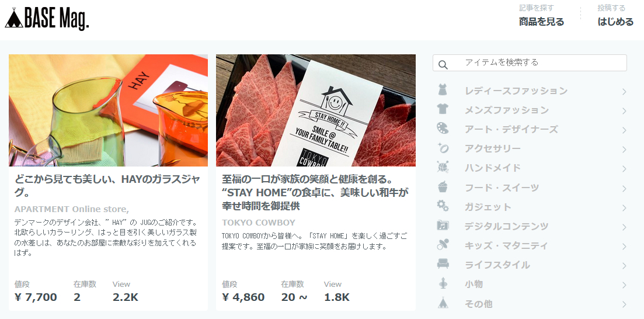The width and height of the screenshot is (644, 319).
Task: Click the music folder icon for デジタルコンテンツ
Action: click(x=443, y=226)
